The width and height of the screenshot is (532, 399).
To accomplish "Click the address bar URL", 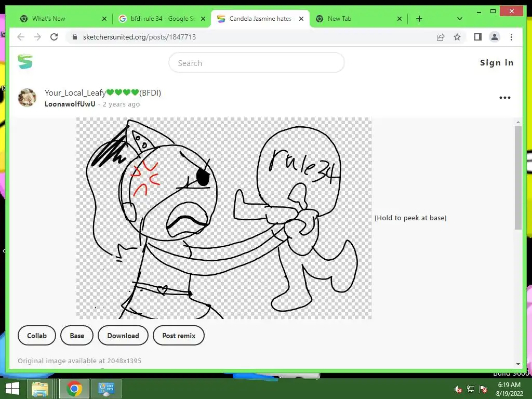I will (139, 37).
